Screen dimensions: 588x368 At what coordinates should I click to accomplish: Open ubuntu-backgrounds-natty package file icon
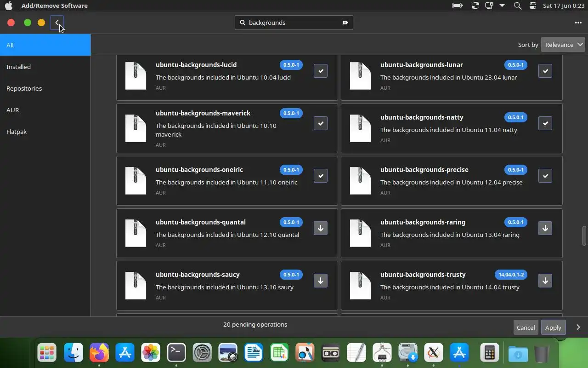pyautogui.click(x=360, y=128)
